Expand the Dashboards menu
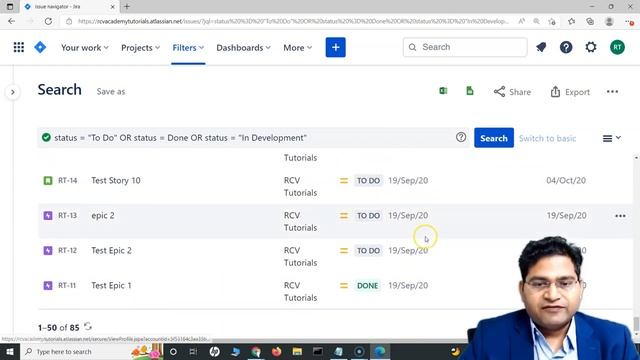640x360 pixels. click(243, 48)
